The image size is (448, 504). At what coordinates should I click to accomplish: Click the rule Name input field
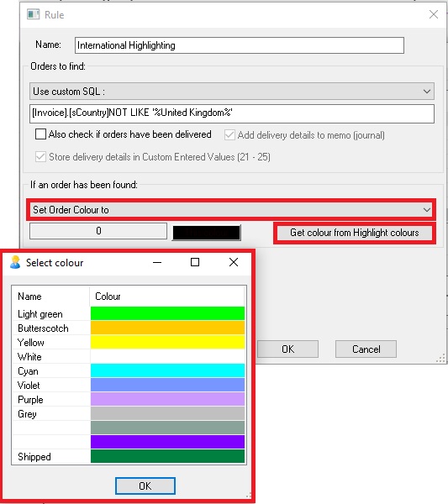(x=240, y=45)
